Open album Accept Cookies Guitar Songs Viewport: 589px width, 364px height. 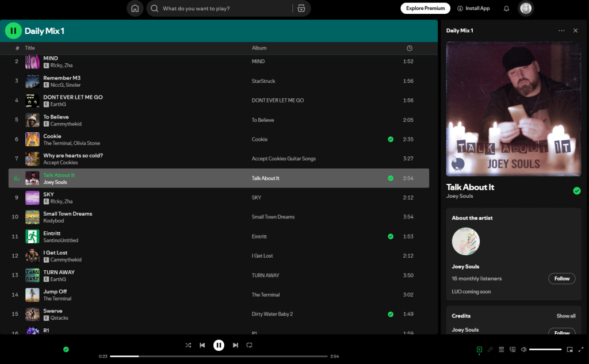tap(284, 159)
